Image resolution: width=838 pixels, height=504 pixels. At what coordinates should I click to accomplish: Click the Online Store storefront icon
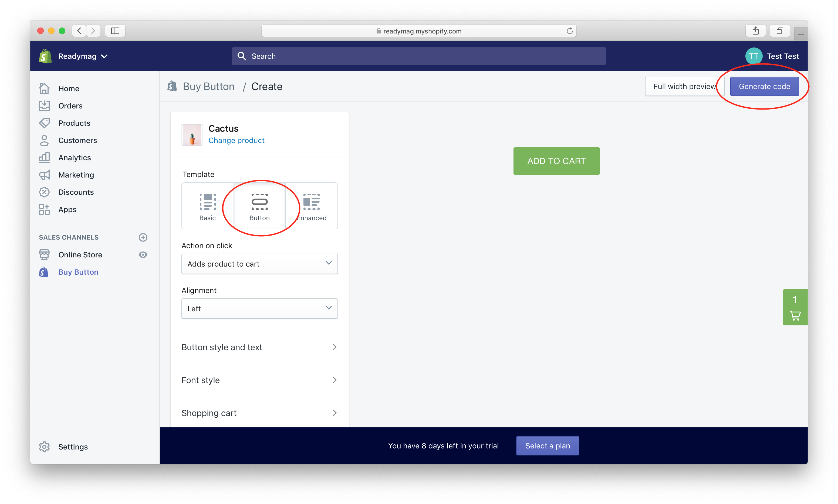(x=44, y=254)
